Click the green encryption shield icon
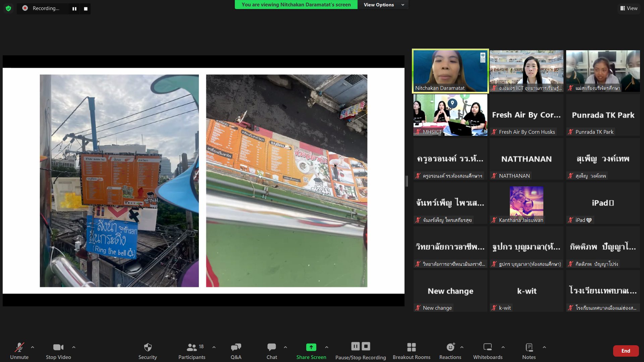644x362 pixels. pos(8,8)
